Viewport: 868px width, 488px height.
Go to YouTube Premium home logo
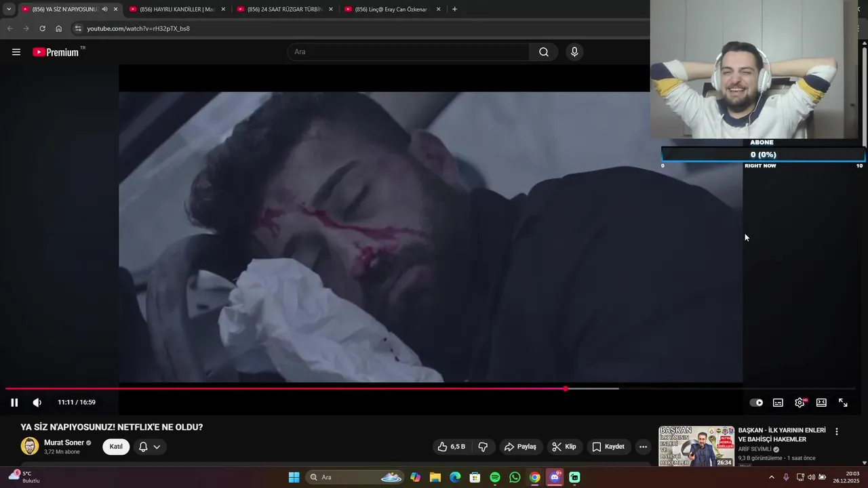(x=56, y=52)
